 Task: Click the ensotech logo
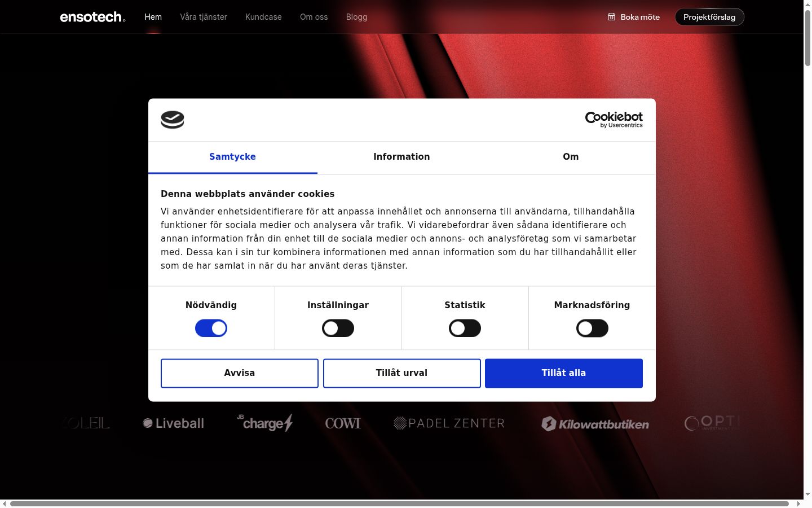point(92,17)
